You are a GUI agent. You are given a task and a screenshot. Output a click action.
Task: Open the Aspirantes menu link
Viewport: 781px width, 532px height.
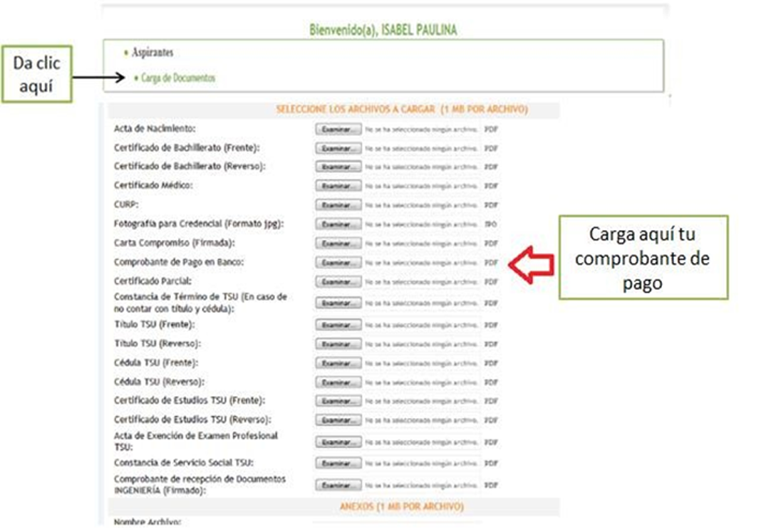[152, 53]
